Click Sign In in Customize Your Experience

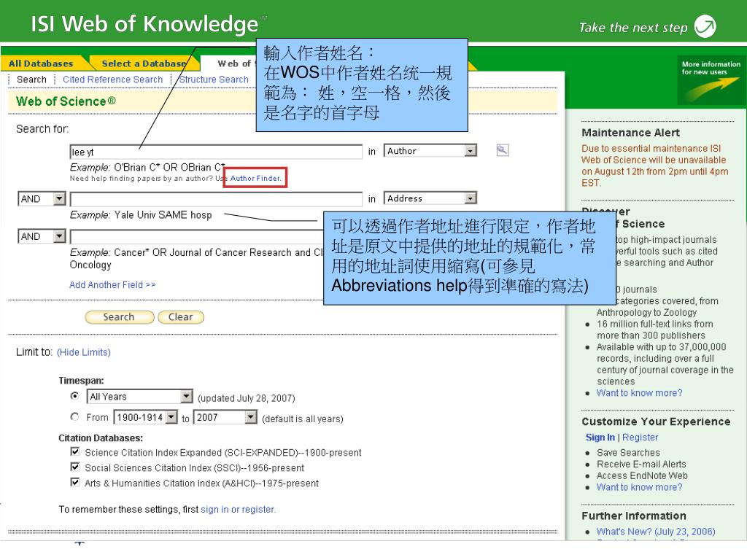[600, 437]
